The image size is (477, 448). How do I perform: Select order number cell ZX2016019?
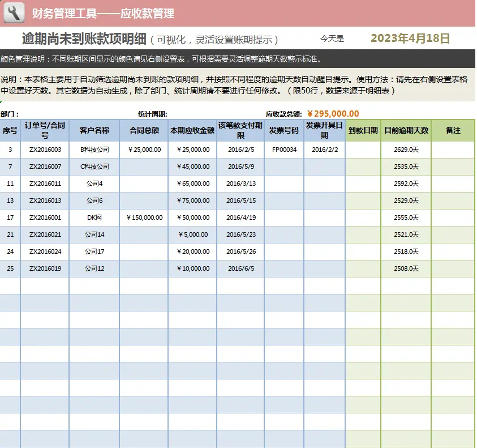coord(45,269)
